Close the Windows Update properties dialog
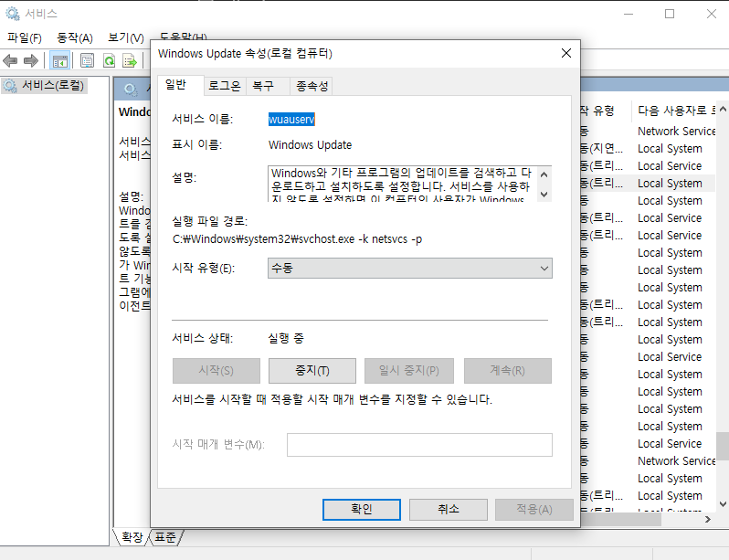The image size is (729, 560). pos(566,53)
